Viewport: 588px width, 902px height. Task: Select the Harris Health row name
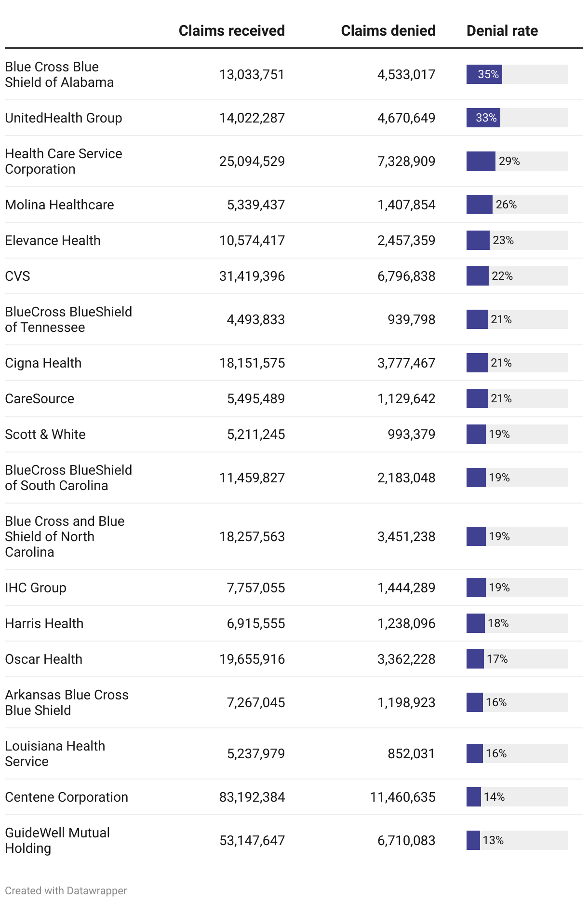(44, 623)
